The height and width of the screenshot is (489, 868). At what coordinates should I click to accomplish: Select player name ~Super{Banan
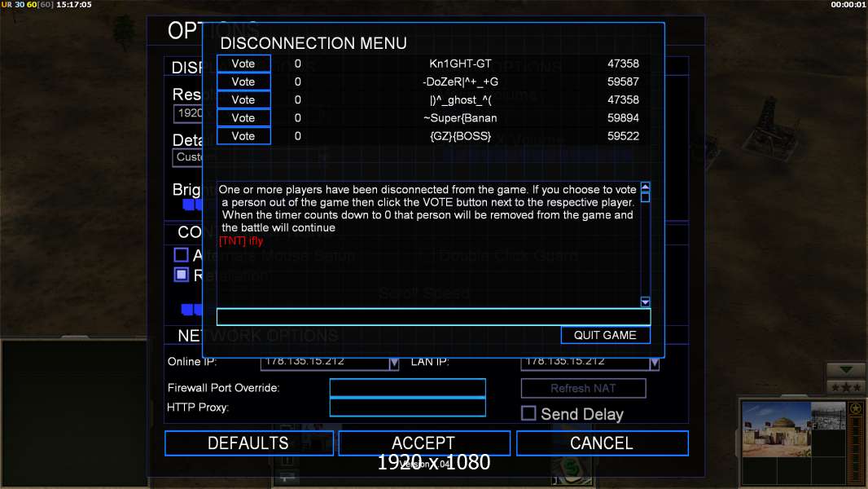tap(460, 118)
